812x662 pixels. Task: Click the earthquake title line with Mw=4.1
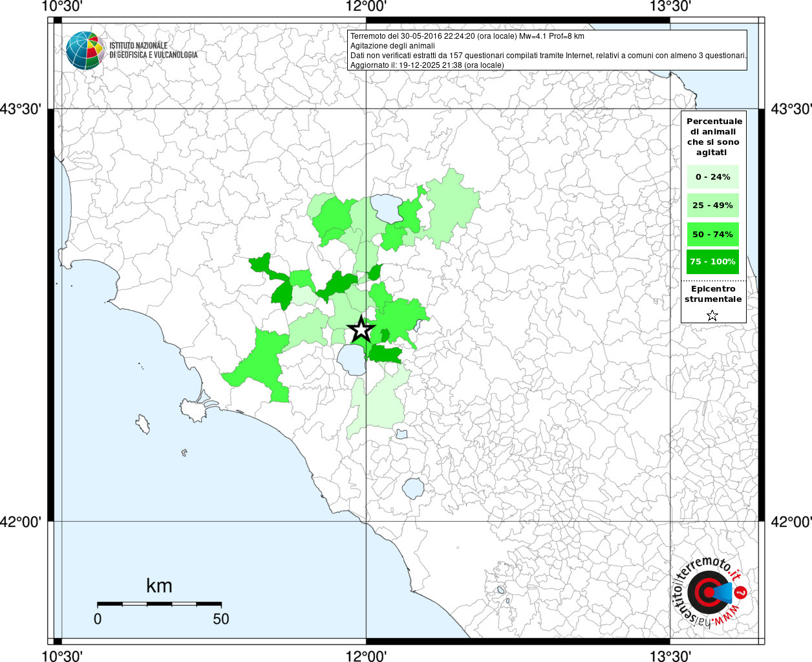(467, 36)
